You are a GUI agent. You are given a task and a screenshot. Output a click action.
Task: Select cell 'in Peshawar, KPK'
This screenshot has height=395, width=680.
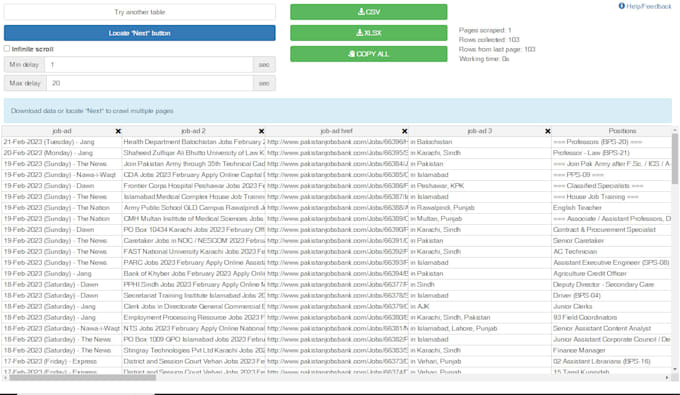[x=480, y=186]
